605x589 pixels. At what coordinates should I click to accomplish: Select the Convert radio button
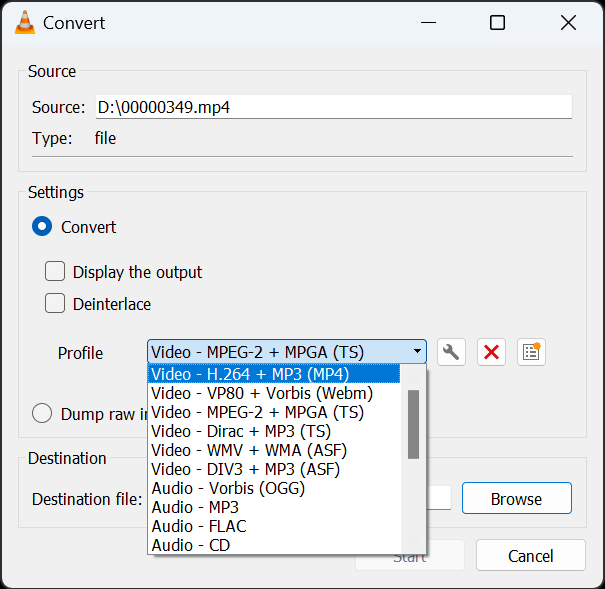coord(42,226)
